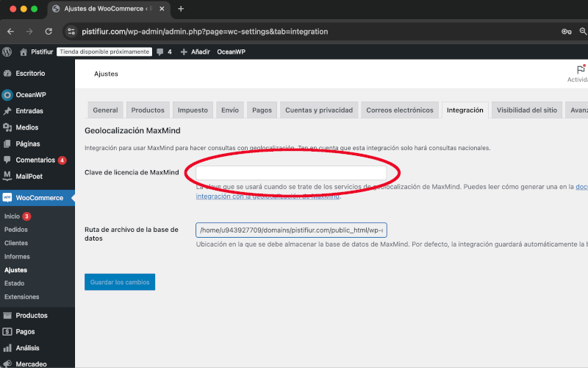Open Ajustes under WooCommerce menu
This screenshot has width=588, height=368.
click(15, 270)
